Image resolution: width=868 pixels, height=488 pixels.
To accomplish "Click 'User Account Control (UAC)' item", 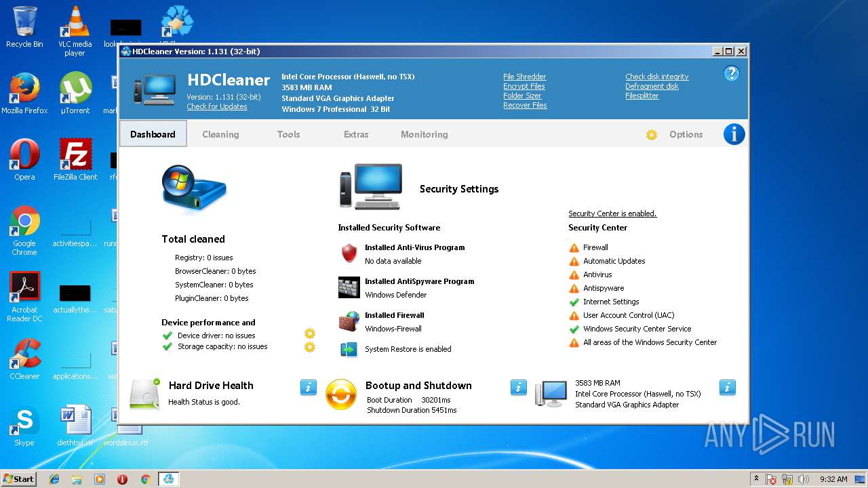I will (x=629, y=315).
